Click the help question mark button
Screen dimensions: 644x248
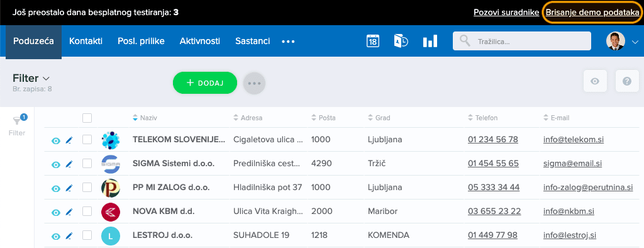pyautogui.click(x=627, y=81)
